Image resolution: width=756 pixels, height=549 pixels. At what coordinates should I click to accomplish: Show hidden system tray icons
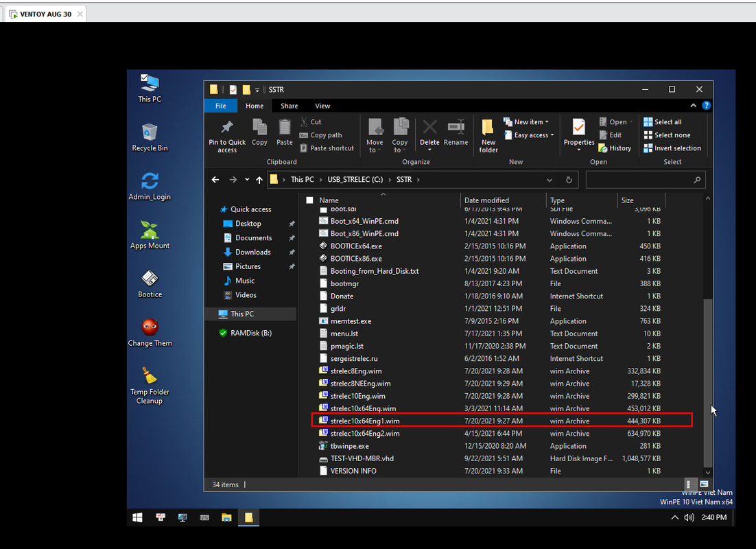(x=674, y=517)
